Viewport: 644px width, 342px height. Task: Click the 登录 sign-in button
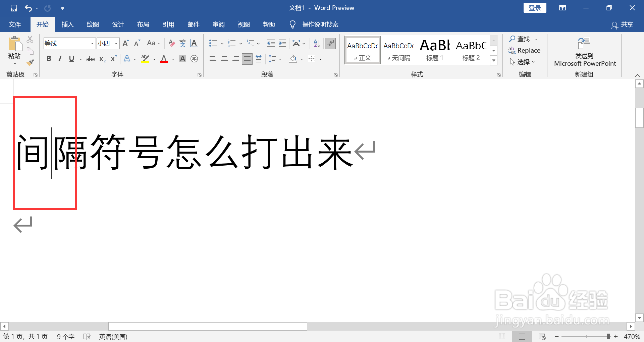click(x=535, y=7)
